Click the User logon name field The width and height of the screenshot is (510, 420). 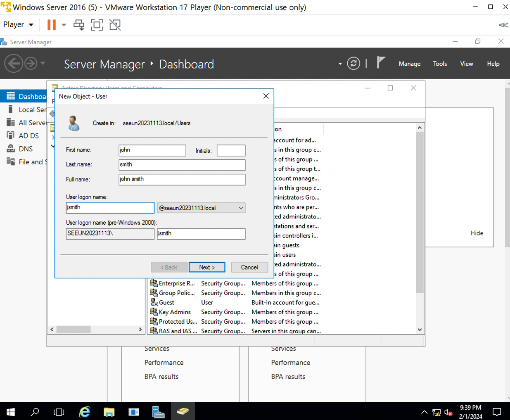click(110, 208)
